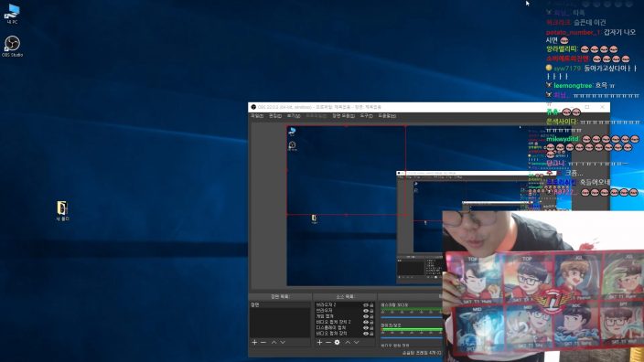Remove selected scene with the minus icon
Viewport: 644px width, 362px height.
[x=263, y=342]
